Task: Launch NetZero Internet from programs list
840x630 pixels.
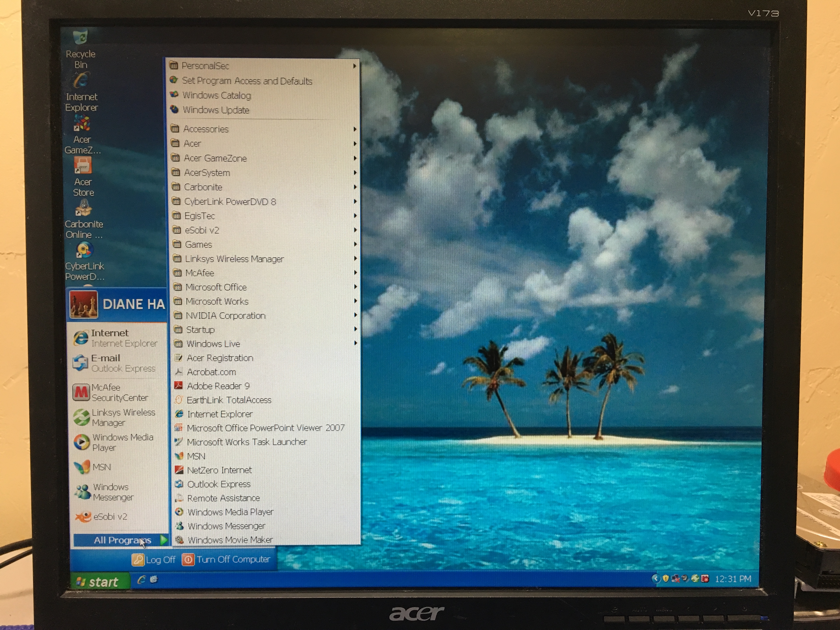Action: coord(265,470)
